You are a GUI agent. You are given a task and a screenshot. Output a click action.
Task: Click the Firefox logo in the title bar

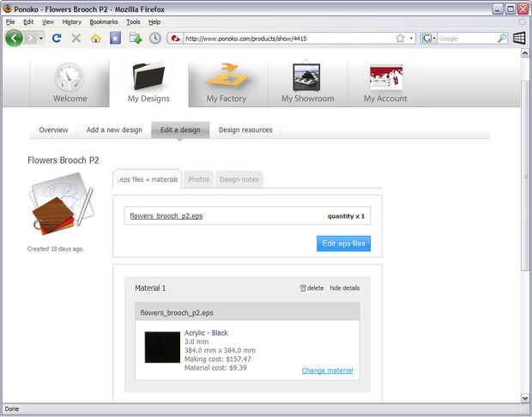[x=7, y=9]
